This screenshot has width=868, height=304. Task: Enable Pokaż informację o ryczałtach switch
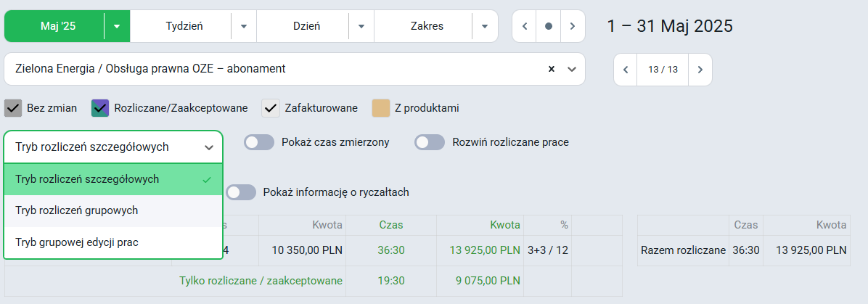tap(241, 192)
